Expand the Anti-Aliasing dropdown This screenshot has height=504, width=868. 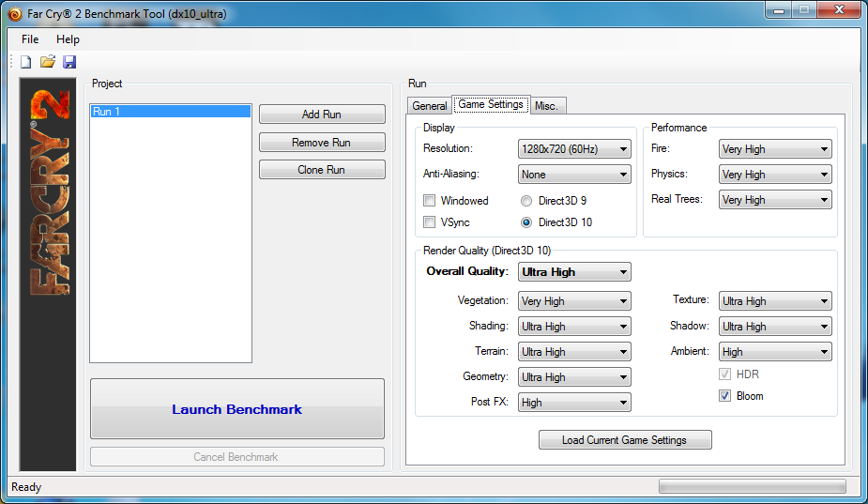pyautogui.click(x=574, y=175)
